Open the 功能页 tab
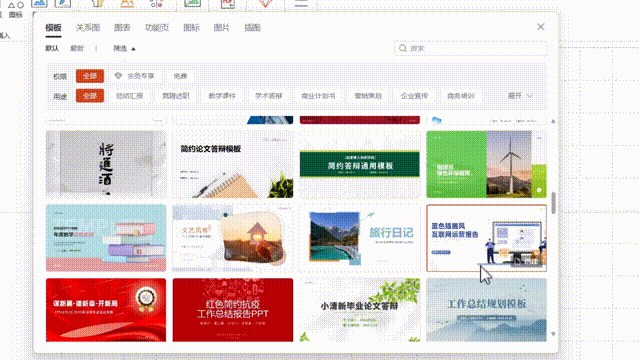640x360 pixels. [157, 28]
